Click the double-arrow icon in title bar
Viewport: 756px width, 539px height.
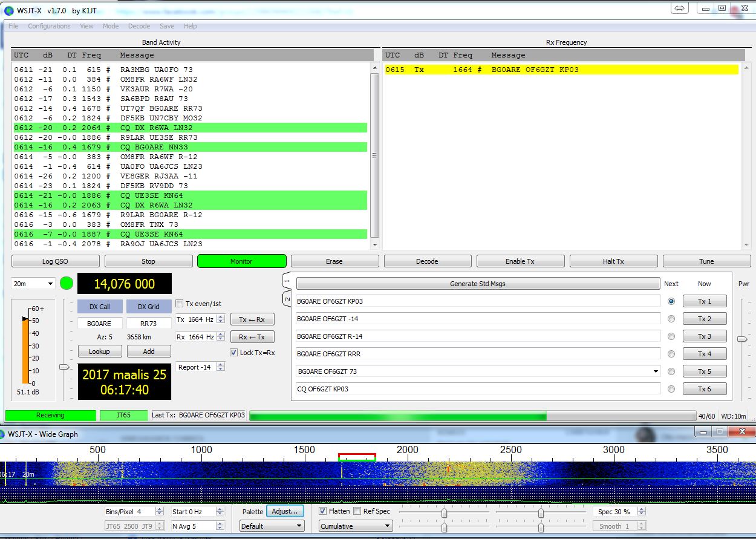click(679, 8)
